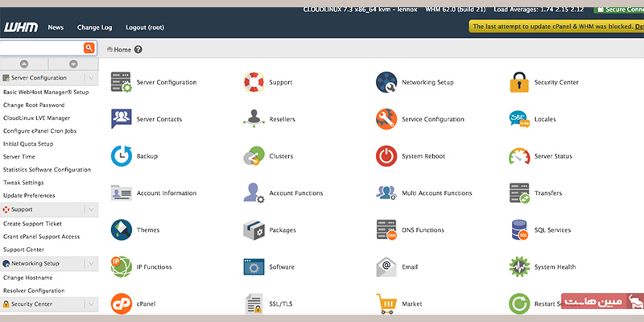Open the Security Center padlock icon
This screenshot has height=322, width=644.
point(519,82)
